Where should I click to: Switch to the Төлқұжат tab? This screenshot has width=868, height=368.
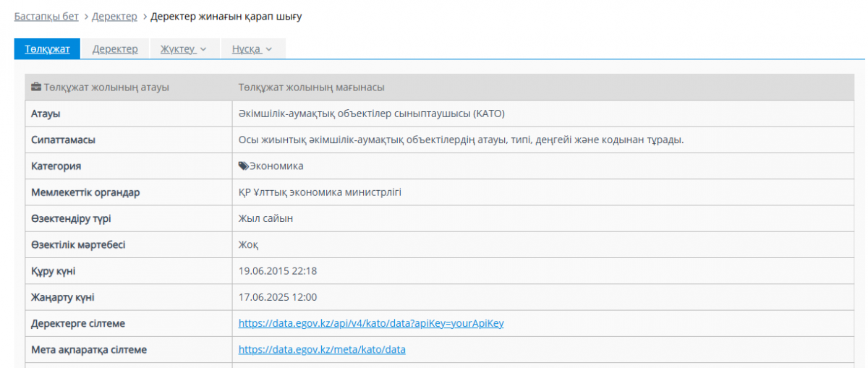47,49
